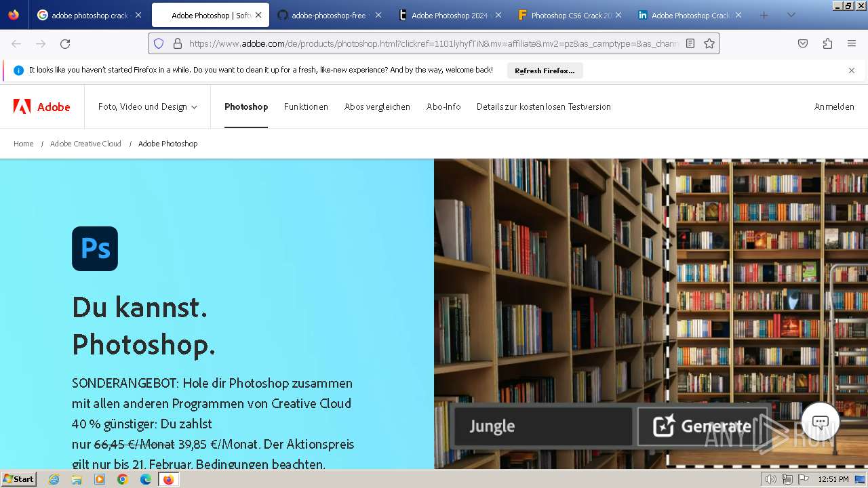Image resolution: width=868 pixels, height=488 pixels.
Task: Click the show desktop button
Action: pos(861,479)
